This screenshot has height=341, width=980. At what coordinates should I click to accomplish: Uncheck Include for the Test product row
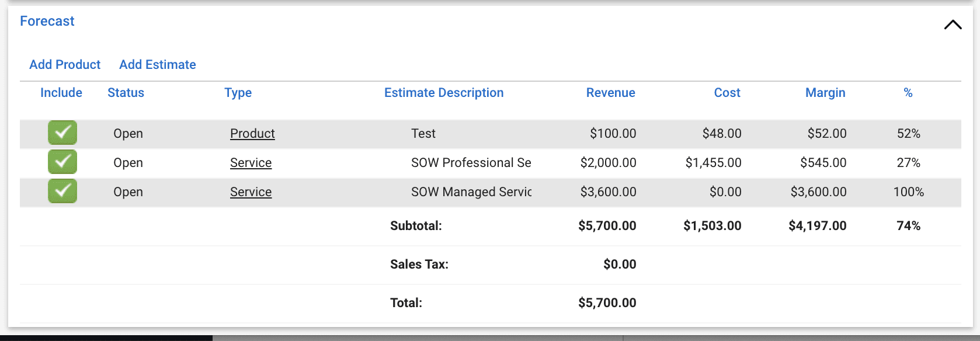62,133
